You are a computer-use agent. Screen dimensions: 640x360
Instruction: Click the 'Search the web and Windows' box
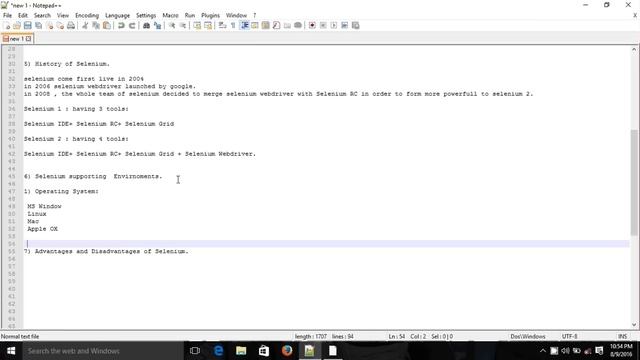click(x=102, y=351)
